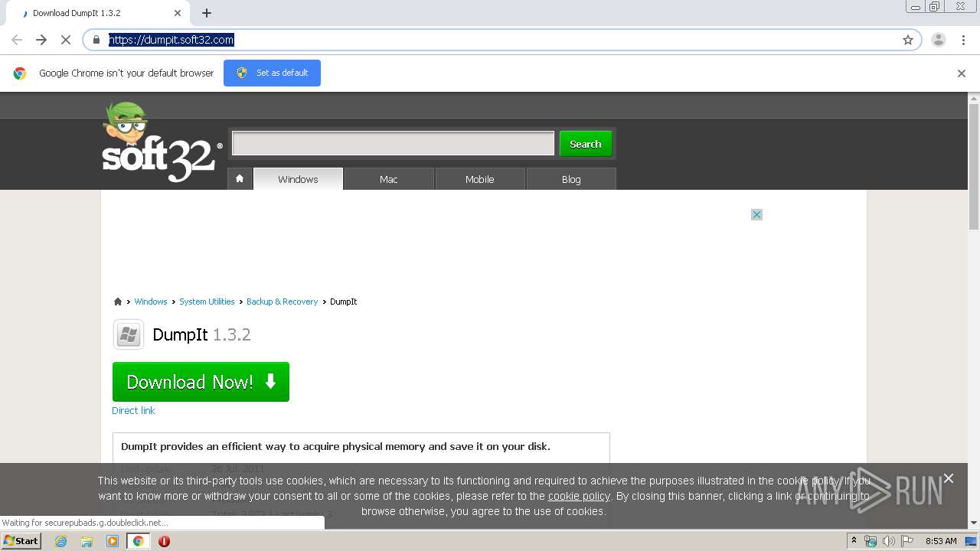Click the Download Now! button
Image resolution: width=980 pixels, height=551 pixels.
[201, 382]
